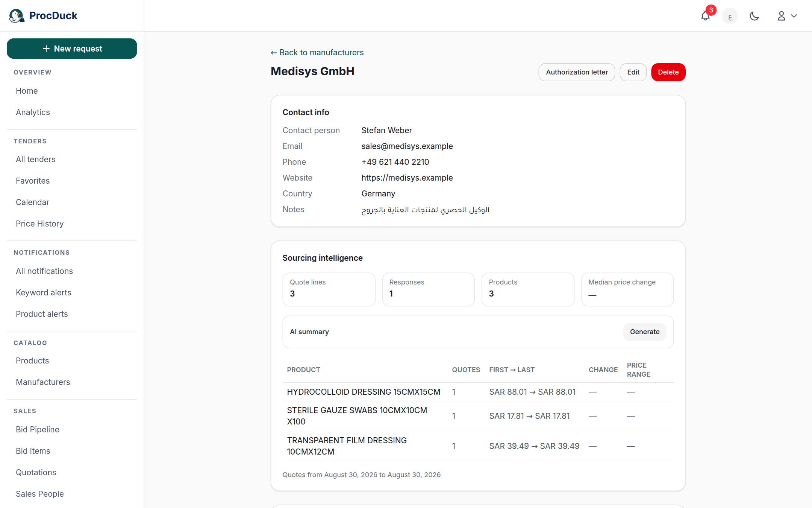Select the HYDROCOLLOID DRESSING 15CMX15CM row

click(478, 392)
